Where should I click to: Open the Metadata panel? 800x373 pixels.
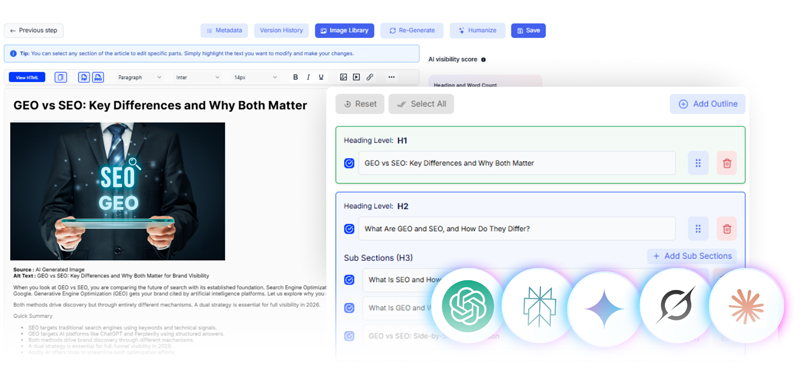click(x=224, y=31)
